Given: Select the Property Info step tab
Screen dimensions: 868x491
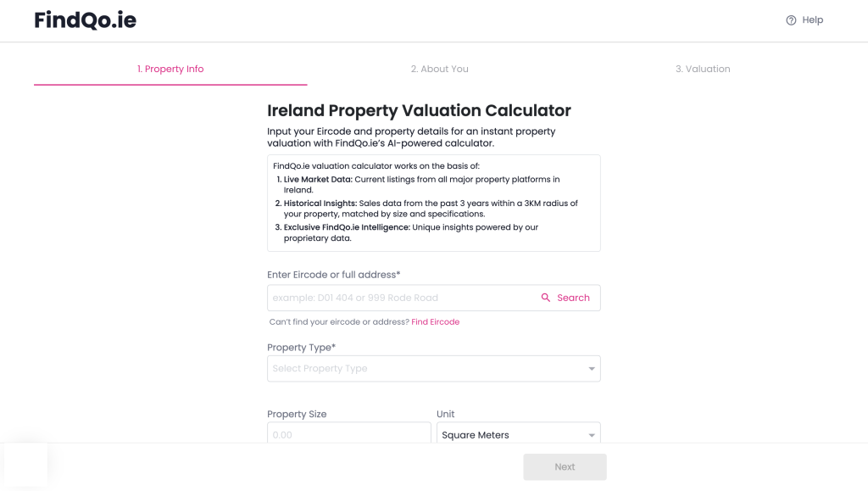Looking at the screenshot, I should [170, 70].
